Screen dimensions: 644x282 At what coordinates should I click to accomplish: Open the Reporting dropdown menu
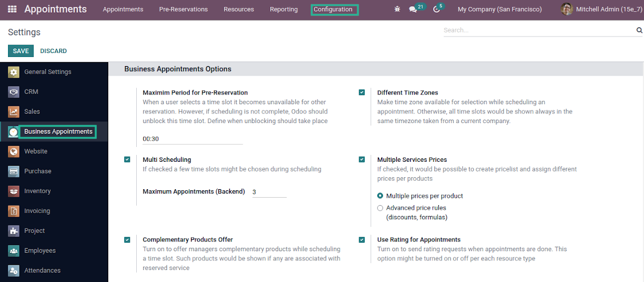click(283, 10)
